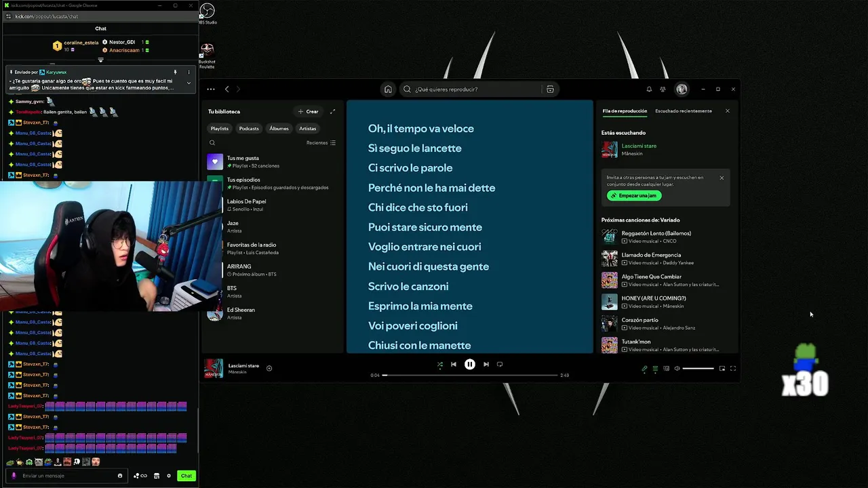Image resolution: width=868 pixels, height=488 pixels.
Task: Close the queue panel
Action: coord(728,111)
